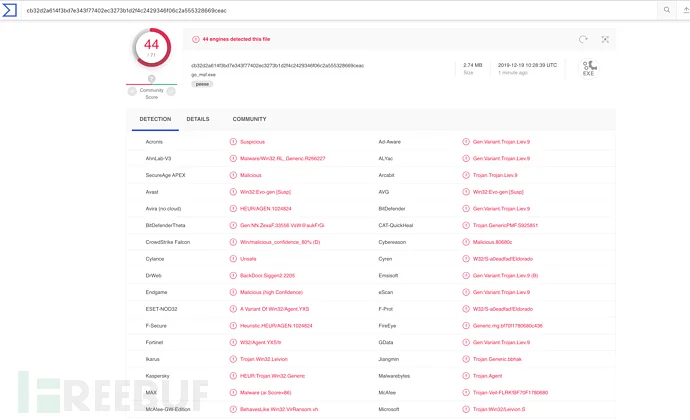The height and width of the screenshot is (420, 690).
Task: Click Avira HEUR/AGEN.1024824 result
Action: tap(266, 209)
